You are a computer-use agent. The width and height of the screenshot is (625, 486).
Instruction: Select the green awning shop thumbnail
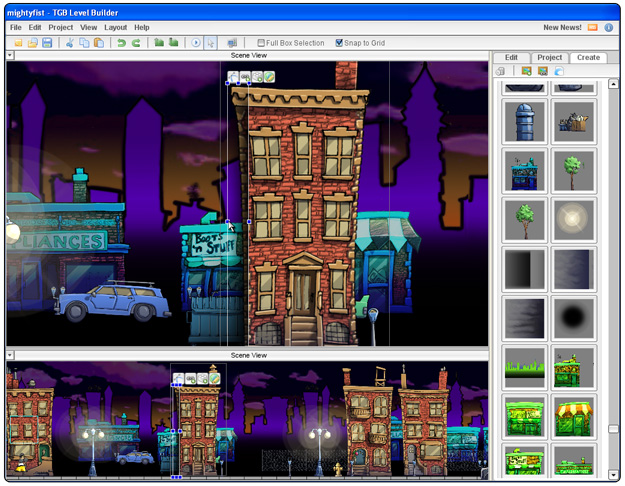click(574, 416)
